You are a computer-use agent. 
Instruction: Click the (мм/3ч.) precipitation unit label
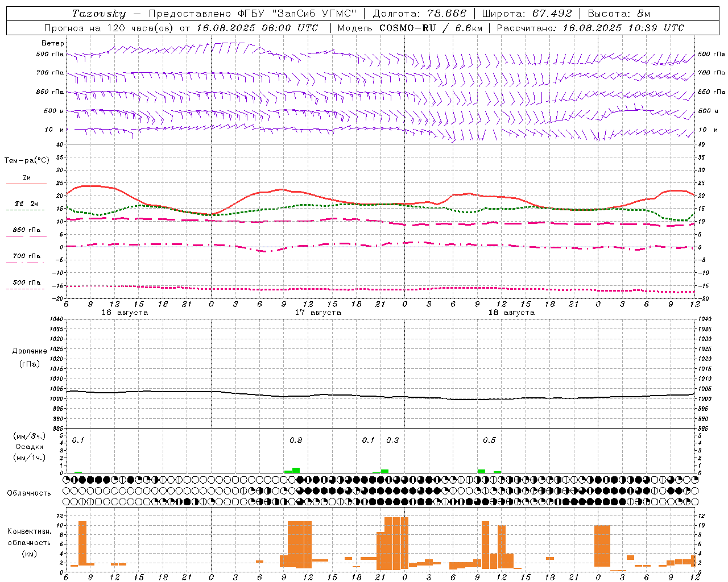pyautogui.click(x=30, y=436)
